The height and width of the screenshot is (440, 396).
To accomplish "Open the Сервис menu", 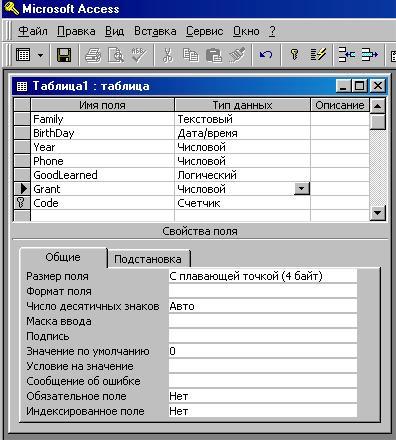I will tap(204, 31).
